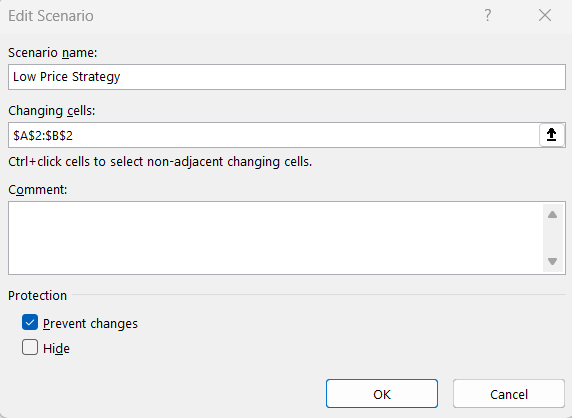Click into the Comment text area
The height and width of the screenshot is (418, 572).
click(x=275, y=238)
